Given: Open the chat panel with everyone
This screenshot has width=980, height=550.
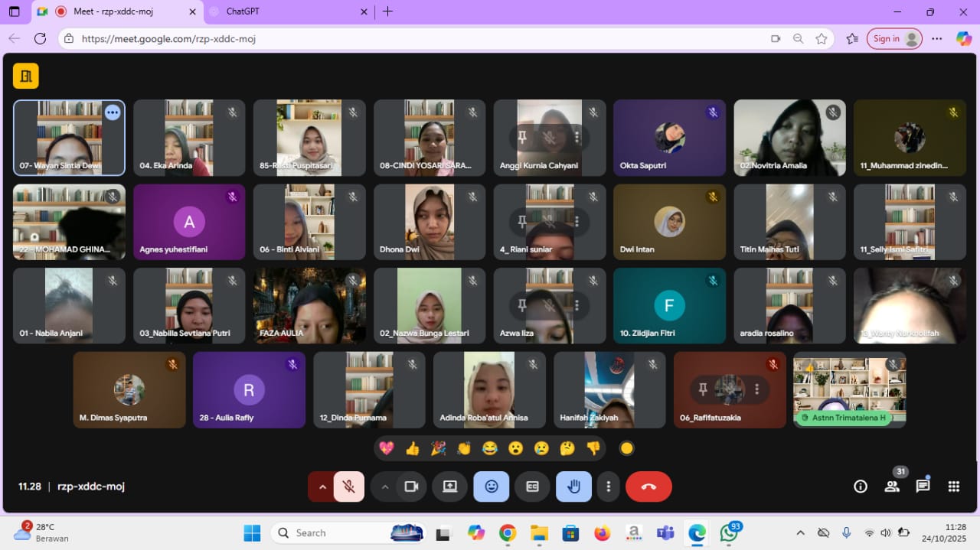Looking at the screenshot, I should [923, 487].
